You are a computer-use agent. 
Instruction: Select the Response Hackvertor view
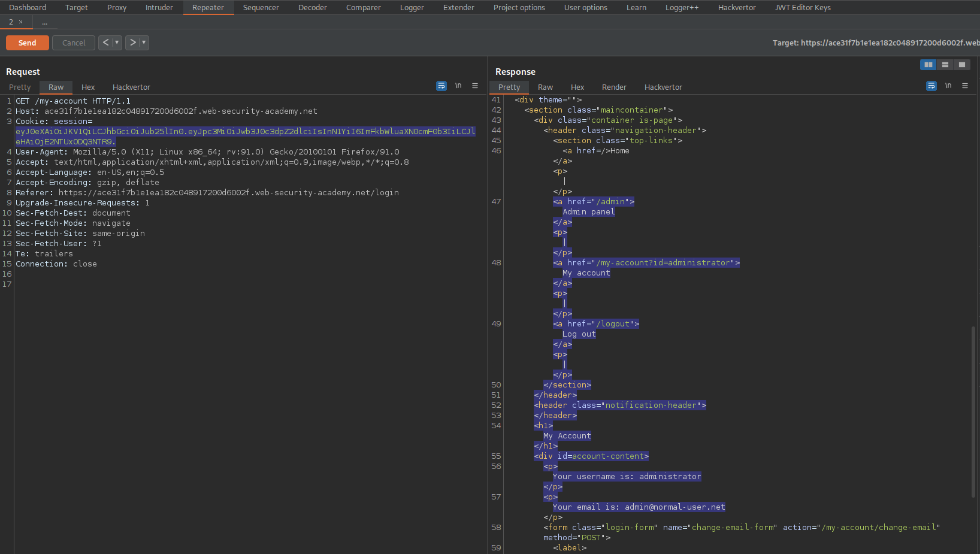click(x=663, y=87)
